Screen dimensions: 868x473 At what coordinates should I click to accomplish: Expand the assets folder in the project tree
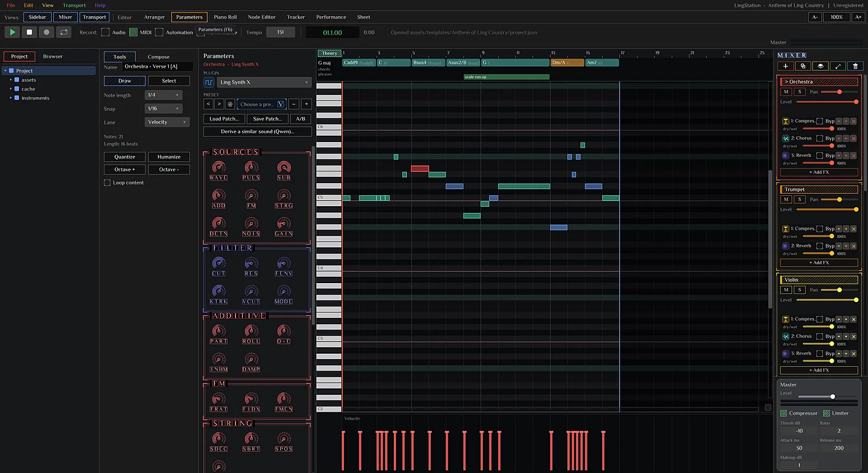(10, 80)
